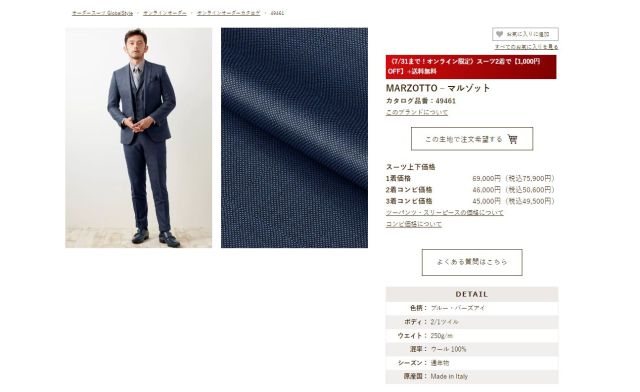Click the 原産国 Made in Italy row
640x392 pixels.
click(x=472, y=376)
